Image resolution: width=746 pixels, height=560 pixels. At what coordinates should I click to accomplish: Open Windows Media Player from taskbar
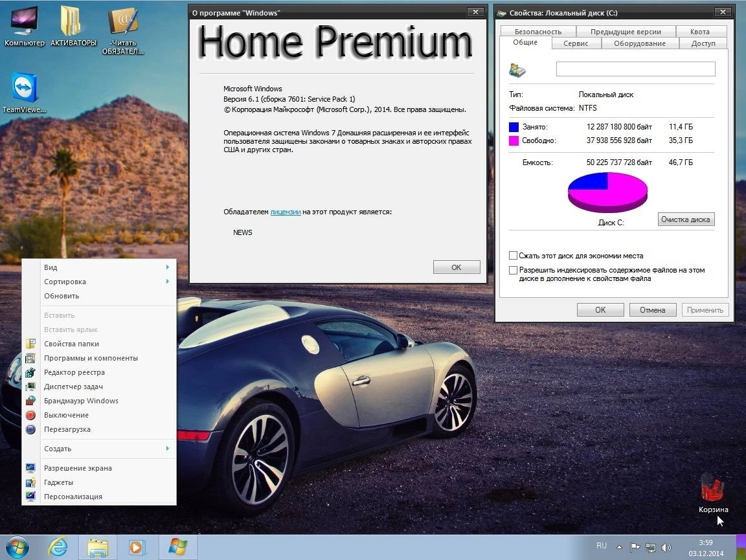tap(137, 547)
